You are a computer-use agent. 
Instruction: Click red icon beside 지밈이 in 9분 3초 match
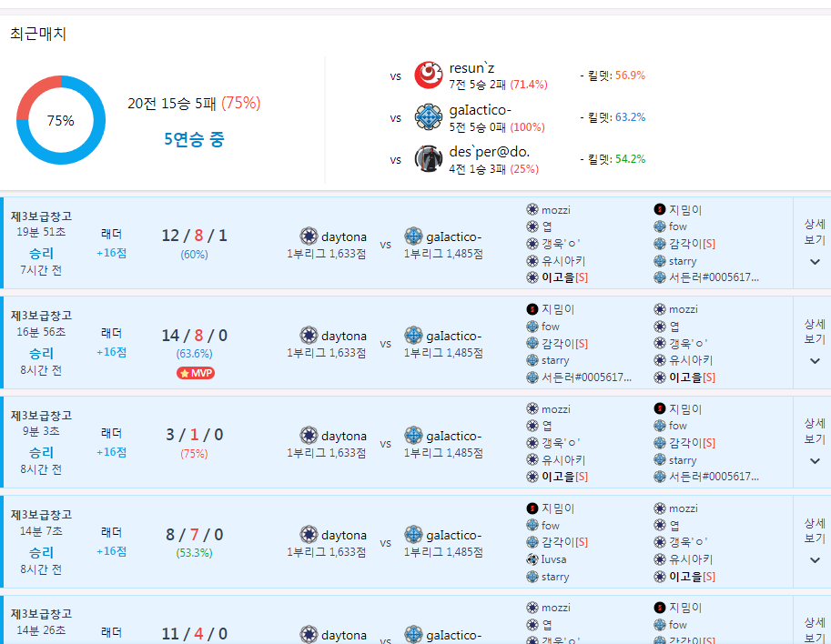pyautogui.click(x=660, y=409)
